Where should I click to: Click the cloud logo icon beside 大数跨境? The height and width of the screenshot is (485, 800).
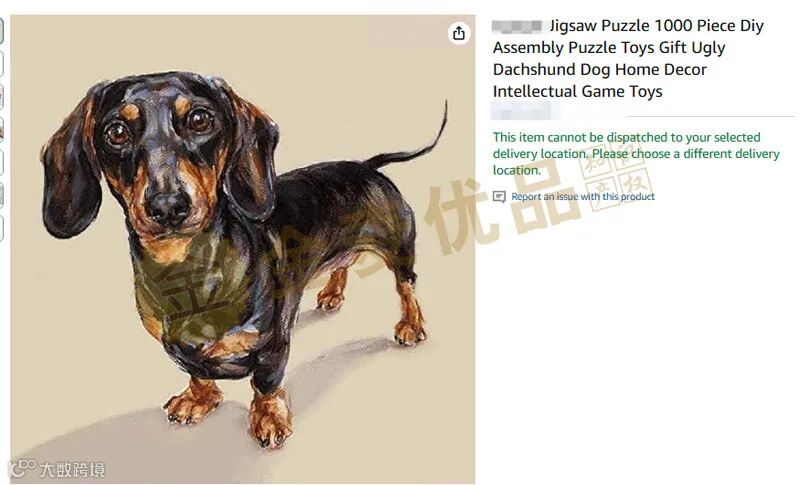pyautogui.click(x=22, y=468)
